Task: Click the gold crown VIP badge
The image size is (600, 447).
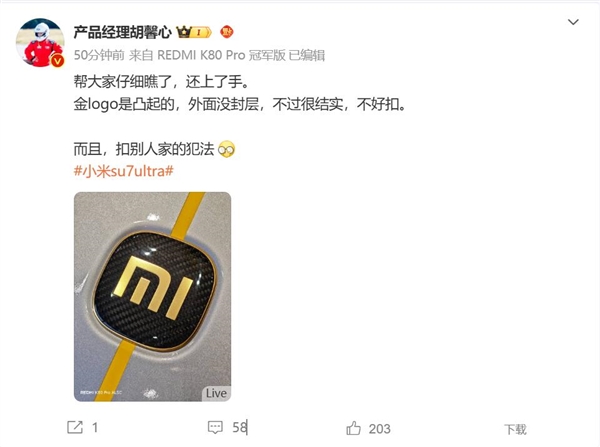Action: pos(194,32)
